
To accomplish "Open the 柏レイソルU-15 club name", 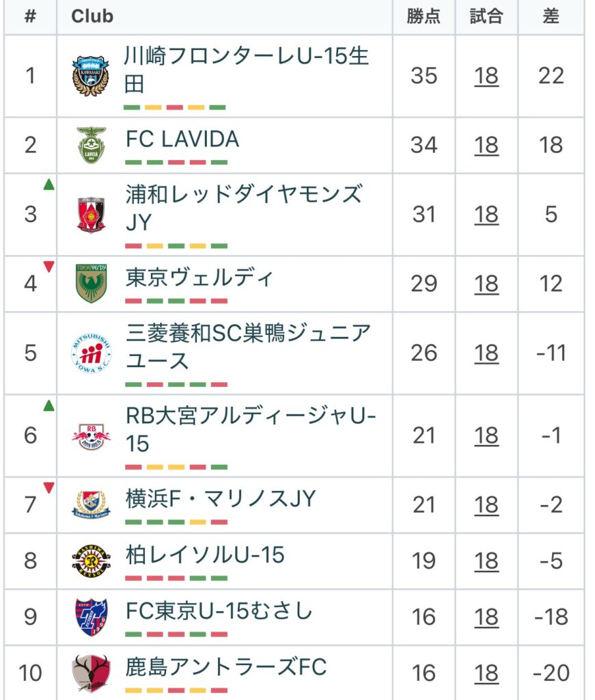I will click(205, 554).
